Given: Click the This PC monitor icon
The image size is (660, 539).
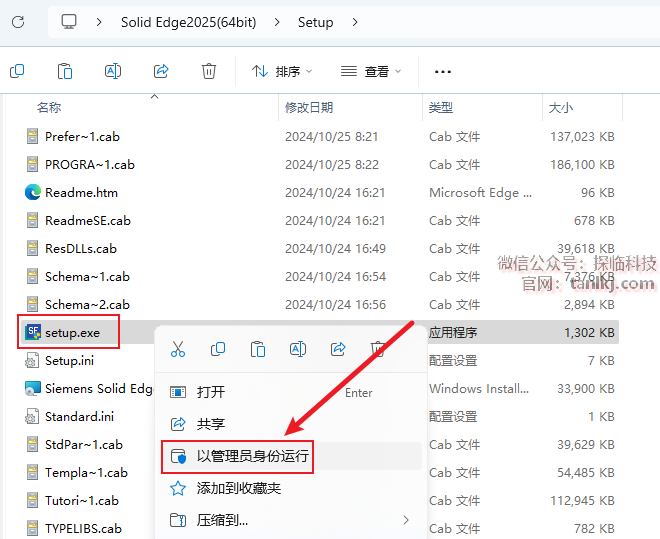Looking at the screenshot, I should click(x=69, y=21).
